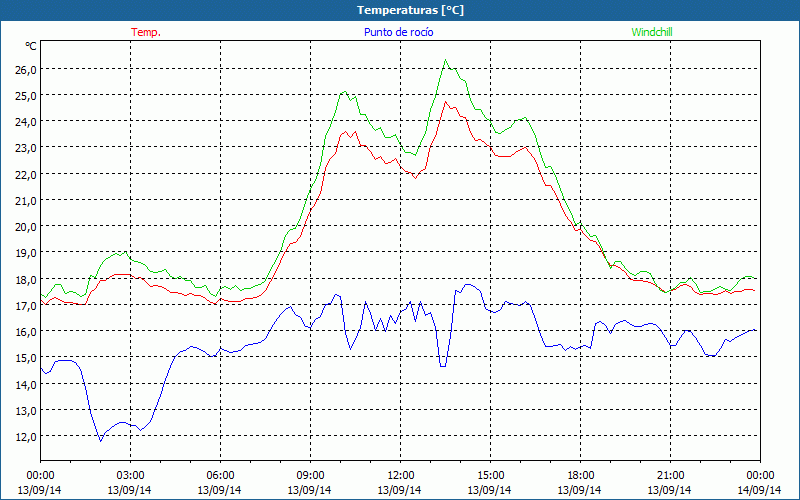The image size is (800, 500).
Task: Click the 06:00 time axis label
Action: (220, 476)
